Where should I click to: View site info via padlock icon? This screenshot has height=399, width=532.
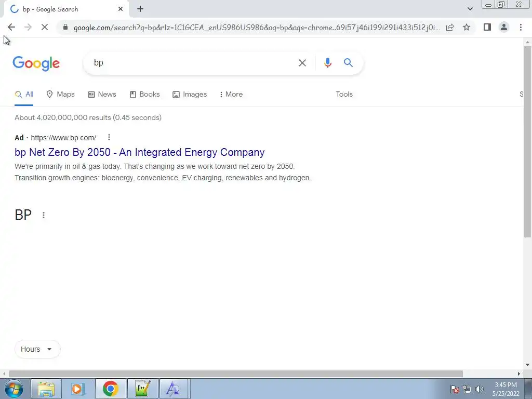pyautogui.click(x=65, y=27)
